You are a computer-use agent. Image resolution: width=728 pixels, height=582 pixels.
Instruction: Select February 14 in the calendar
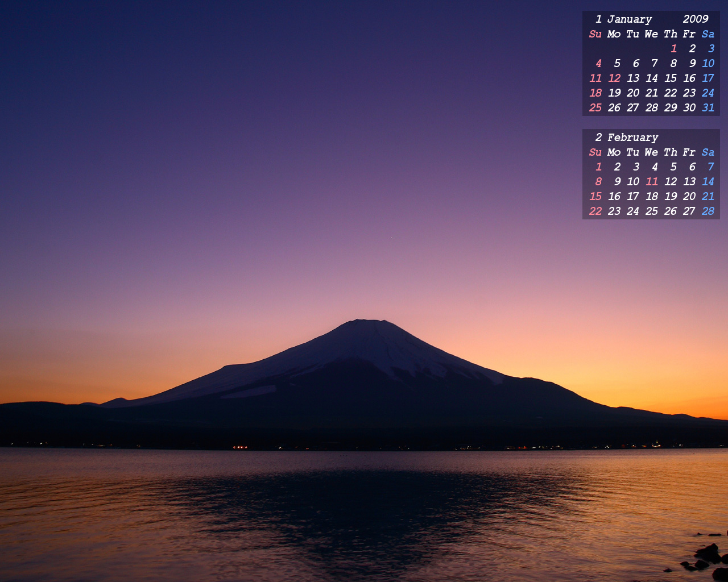pyautogui.click(x=708, y=182)
